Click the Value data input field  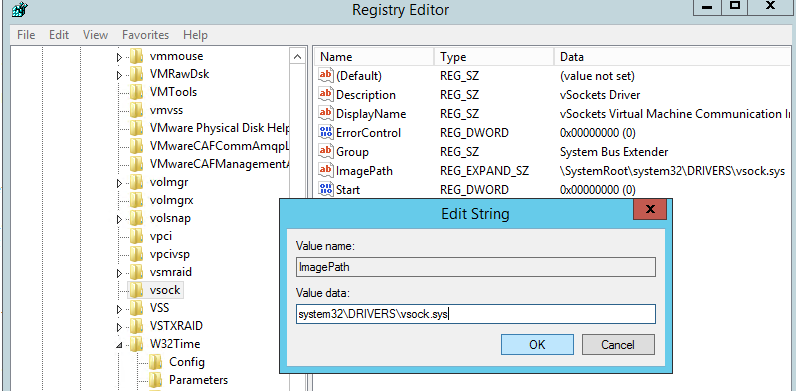point(476,314)
